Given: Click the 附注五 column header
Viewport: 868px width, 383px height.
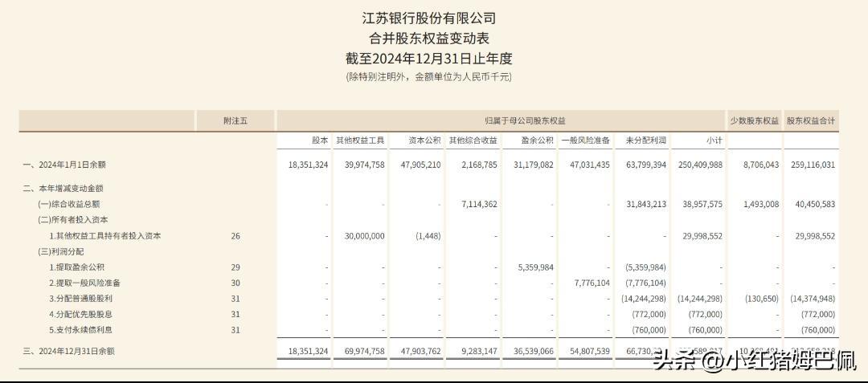Looking at the screenshot, I should click(x=235, y=120).
